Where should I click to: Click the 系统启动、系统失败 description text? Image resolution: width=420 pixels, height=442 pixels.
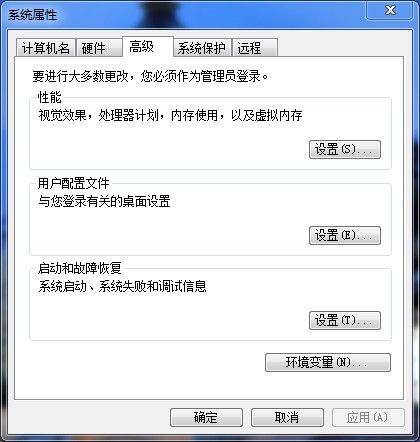[122, 287]
